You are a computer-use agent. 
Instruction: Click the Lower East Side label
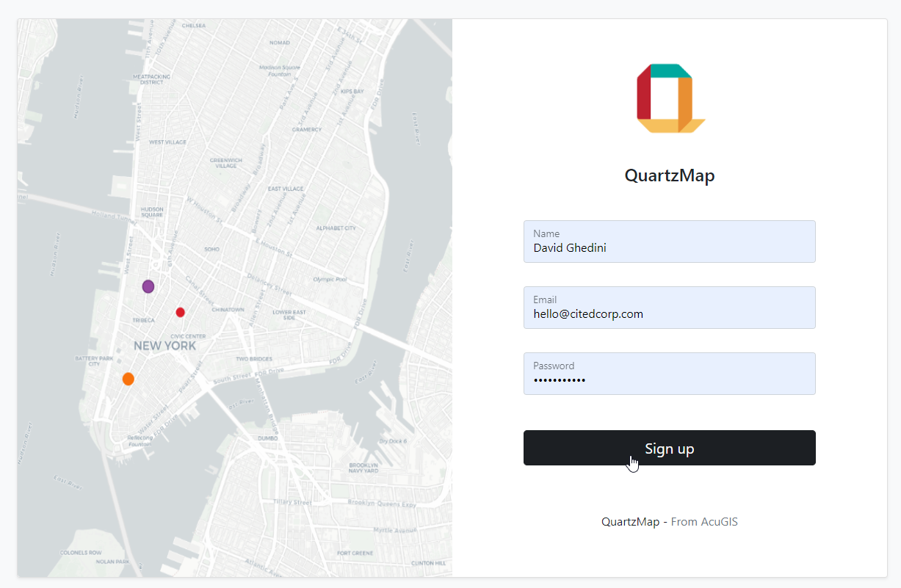289,315
